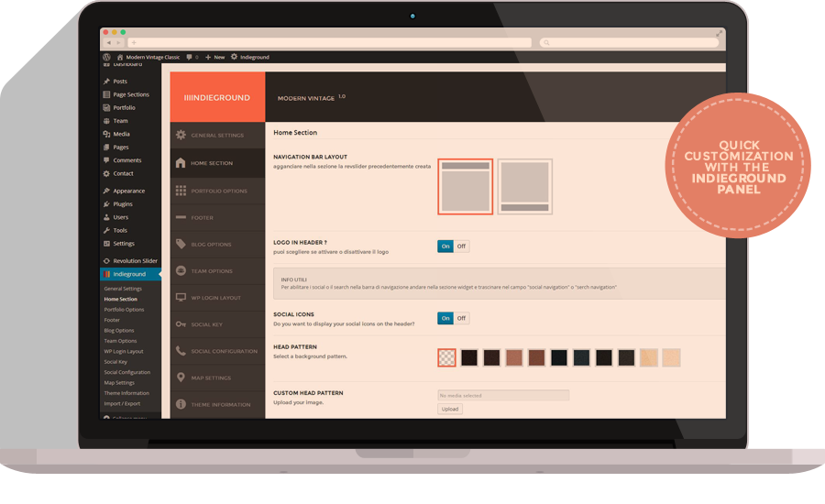Click the Pages icon in sidebar
This screenshot has width=825, height=504.
click(107, 147)
